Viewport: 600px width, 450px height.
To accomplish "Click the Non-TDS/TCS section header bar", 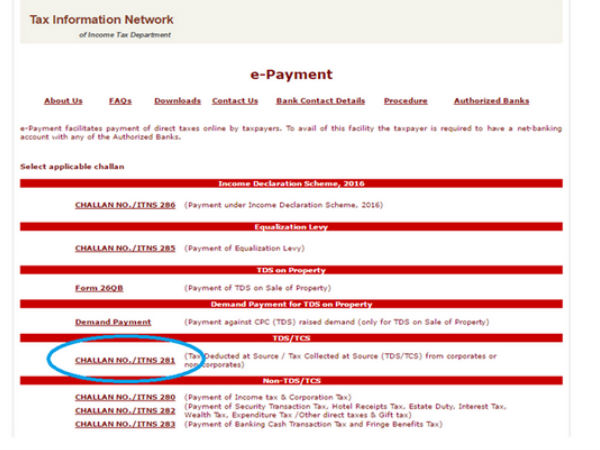I will click(x=291, y=380).
